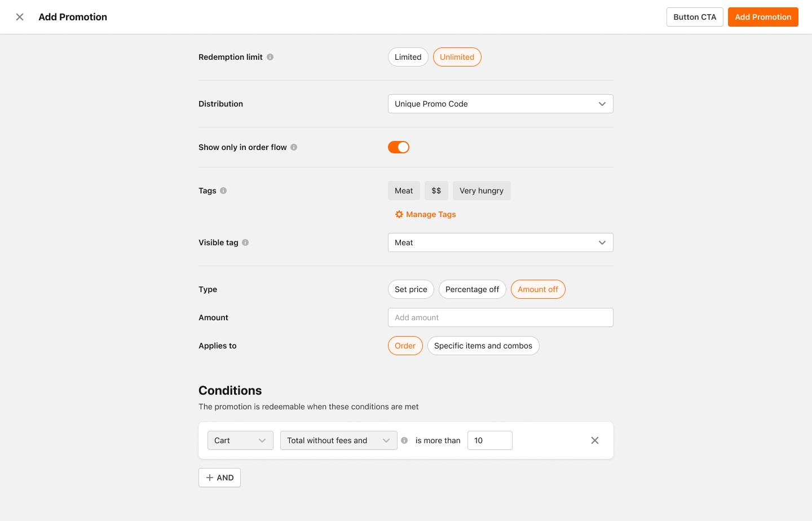Select Limited redemption option
Image resolution: width=812 pixels, height=521 pixels.
click(408, 57)
